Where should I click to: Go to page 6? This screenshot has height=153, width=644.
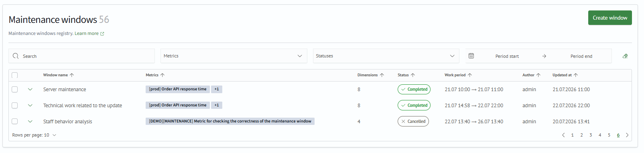coord(618,135)
